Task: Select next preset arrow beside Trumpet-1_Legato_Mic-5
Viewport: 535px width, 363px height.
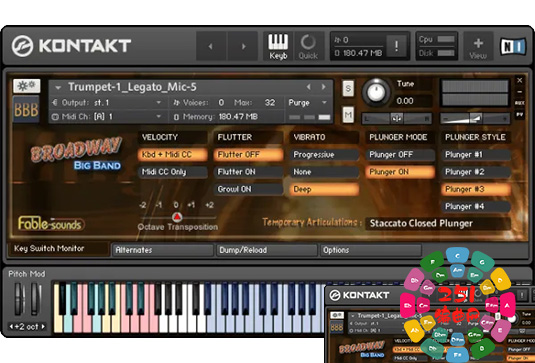Action: (x=323, y=87)
